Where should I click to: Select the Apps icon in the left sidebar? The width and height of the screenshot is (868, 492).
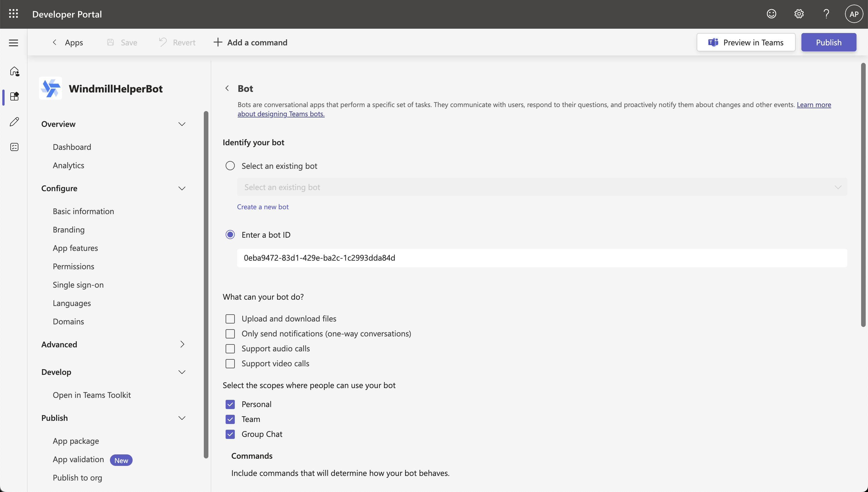point(14,97)
